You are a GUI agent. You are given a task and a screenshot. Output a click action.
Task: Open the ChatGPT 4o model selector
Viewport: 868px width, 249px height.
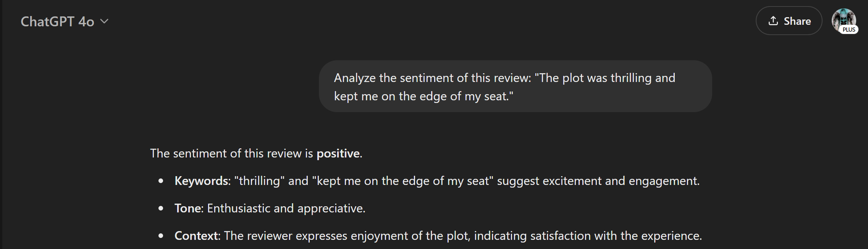(65, 21)
